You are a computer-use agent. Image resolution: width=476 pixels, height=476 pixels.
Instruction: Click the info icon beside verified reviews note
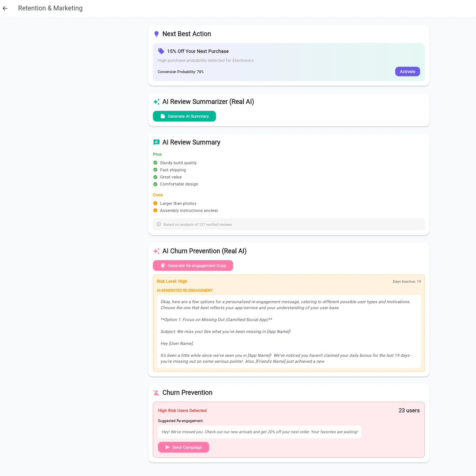159,224
